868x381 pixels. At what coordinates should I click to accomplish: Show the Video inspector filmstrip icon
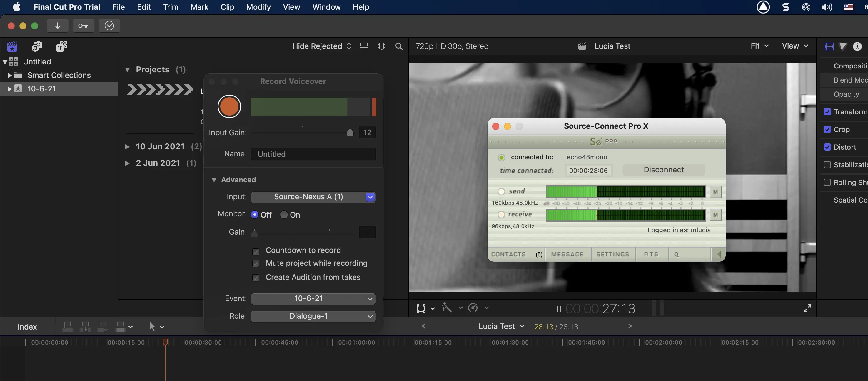tap(829, 46)
